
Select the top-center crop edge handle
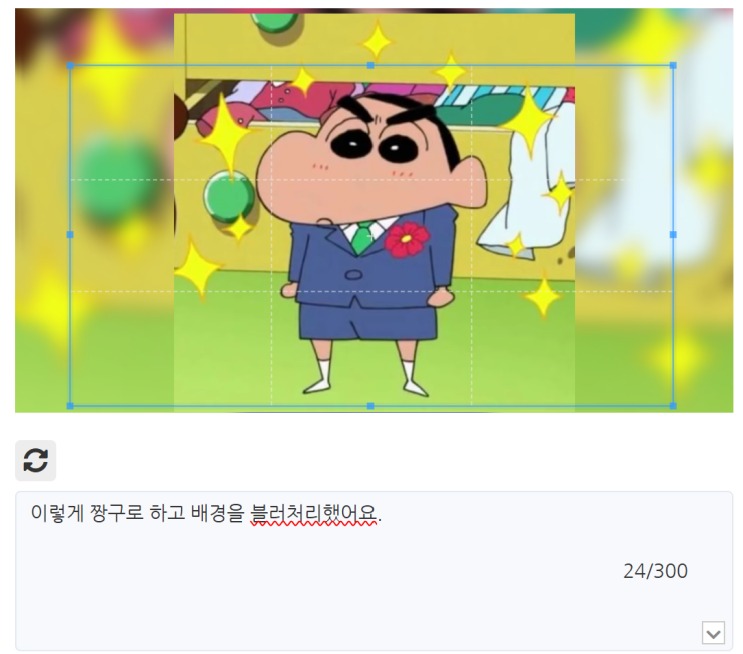coord(371,65)
